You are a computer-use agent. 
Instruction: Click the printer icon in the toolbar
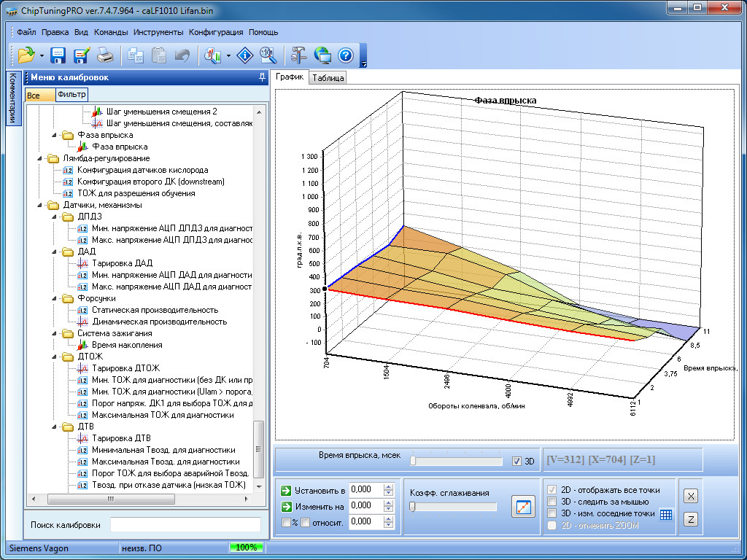click(105, 55)
